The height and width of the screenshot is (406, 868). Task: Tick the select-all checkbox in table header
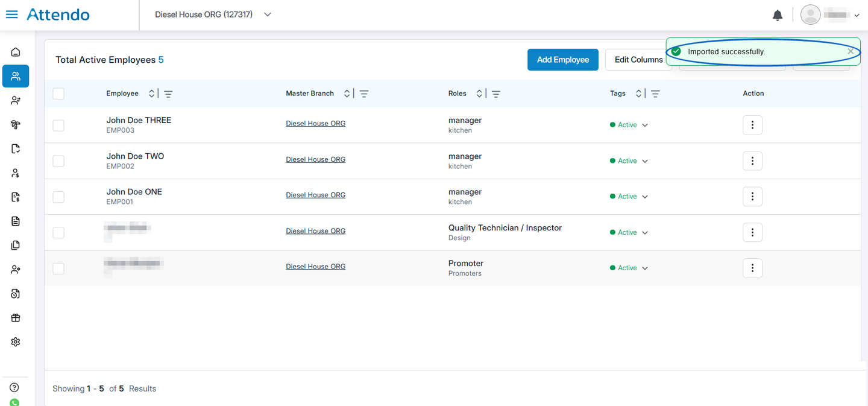coord(58,94)
